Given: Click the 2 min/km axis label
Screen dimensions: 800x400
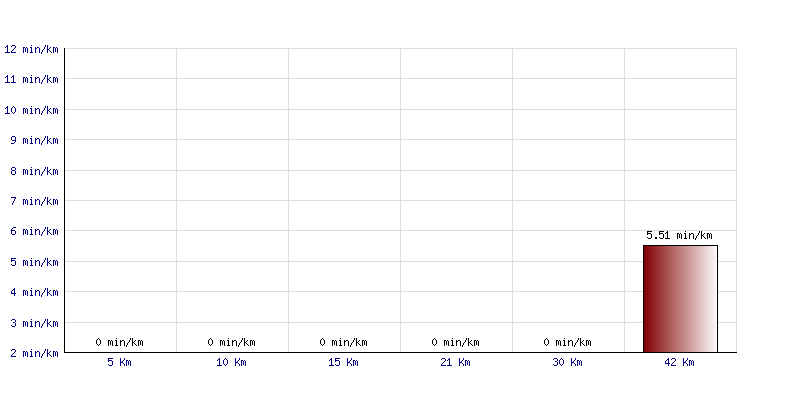Looking at the screenshot, I should pos(34,353).
